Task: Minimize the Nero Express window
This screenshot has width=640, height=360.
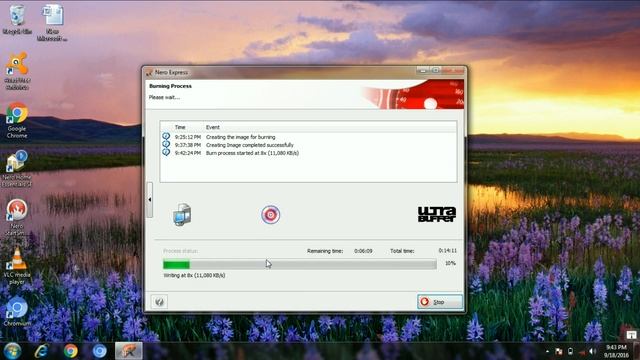Action: [x=423, y=71]
